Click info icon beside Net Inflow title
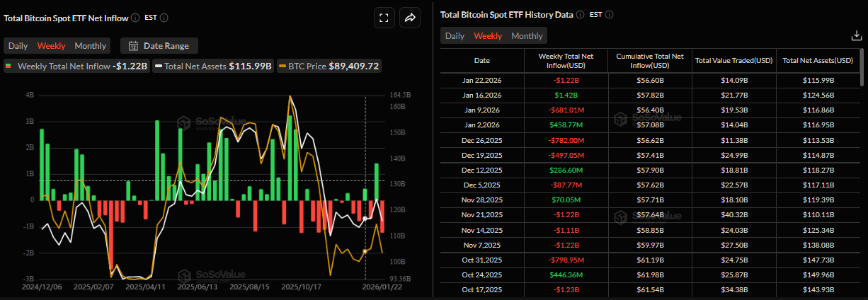The width and height of the screenshot is (868, 300). pos(135,18)
